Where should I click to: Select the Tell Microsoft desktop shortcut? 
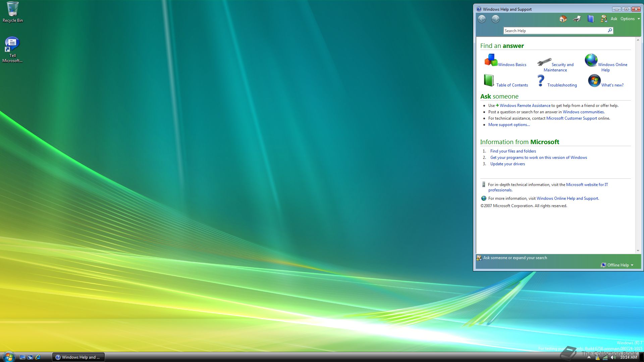pos(12,50)
